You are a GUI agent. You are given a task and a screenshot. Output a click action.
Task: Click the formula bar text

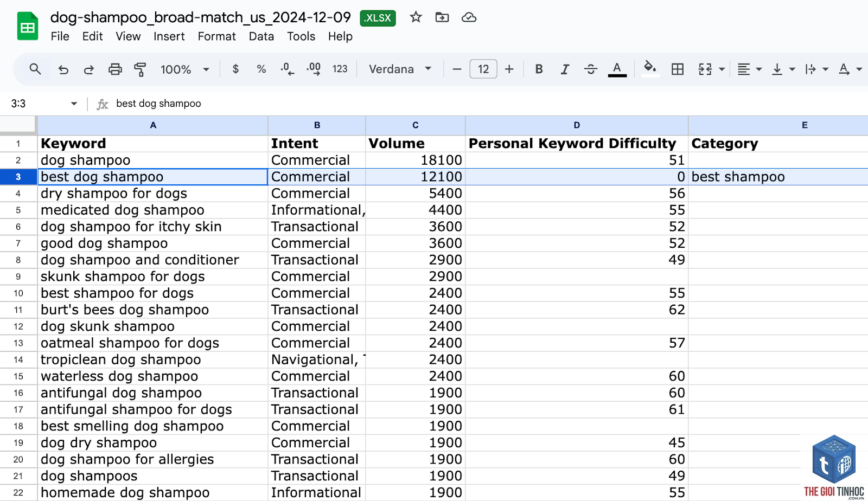point(158,104)
